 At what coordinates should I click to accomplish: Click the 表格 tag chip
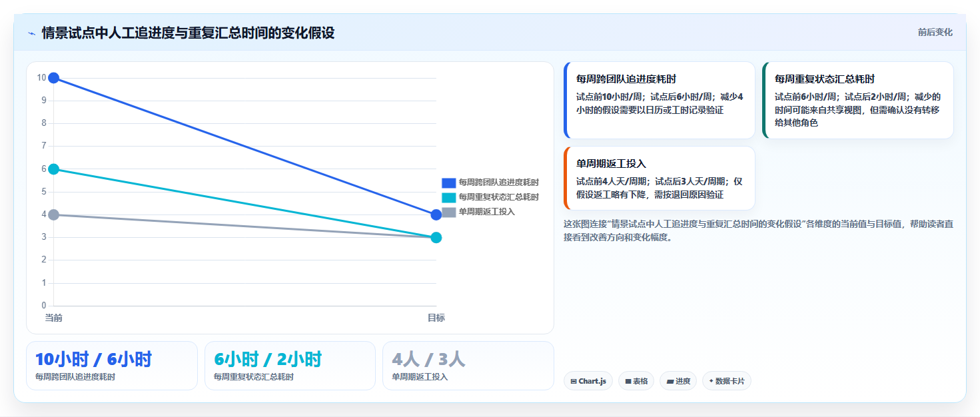[636, 381]
